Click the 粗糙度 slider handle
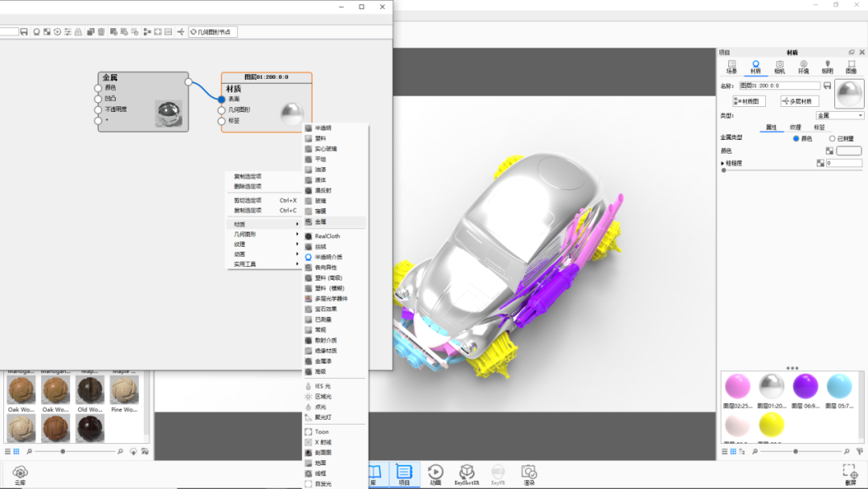868x489 pixels. pyautogui.click(x=723, y=171)
